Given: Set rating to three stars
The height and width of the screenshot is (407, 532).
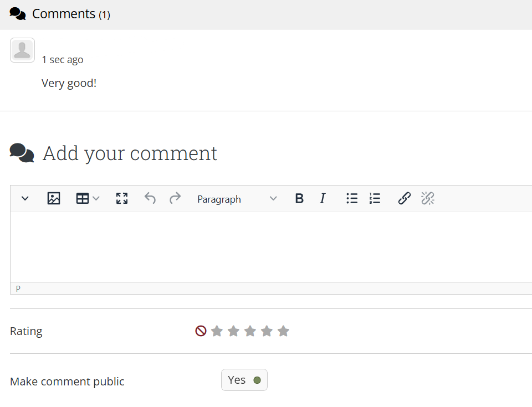Looking at the screenshot, I should [250, 331].
